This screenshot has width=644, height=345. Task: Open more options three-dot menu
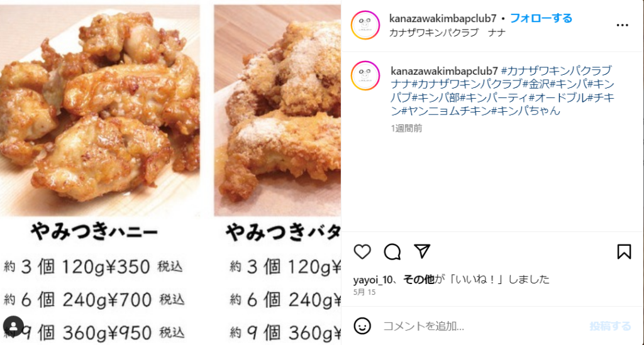click(622, 25)
